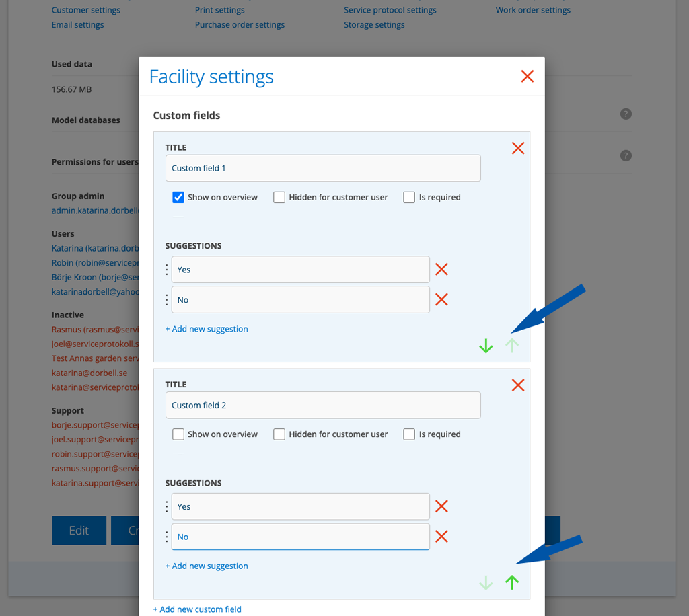This screenshot has width=689, height=616.
Task: Uncheck 'Show on overview' for Custom field 1
Action: click(x=178, y=198)
